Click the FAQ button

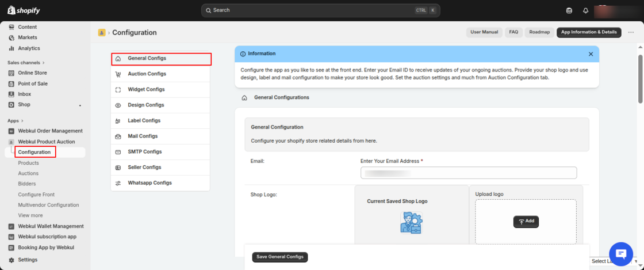[x=513, y=32]
